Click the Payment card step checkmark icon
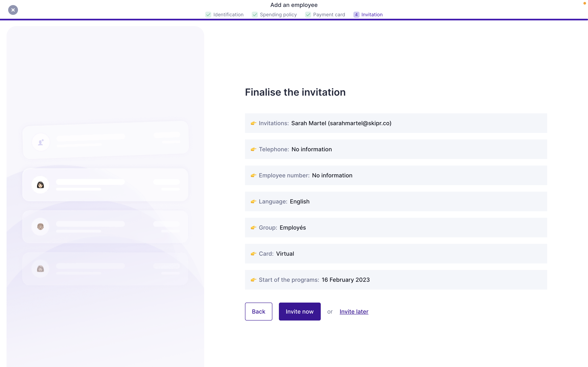The image size is (588, 367). pos(308,14)
